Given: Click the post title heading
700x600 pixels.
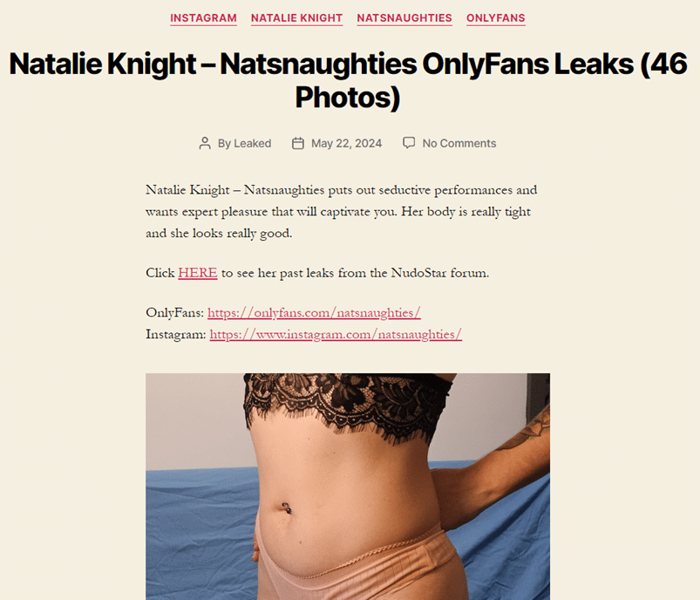Looking at the screenshot, I should 348,80.
